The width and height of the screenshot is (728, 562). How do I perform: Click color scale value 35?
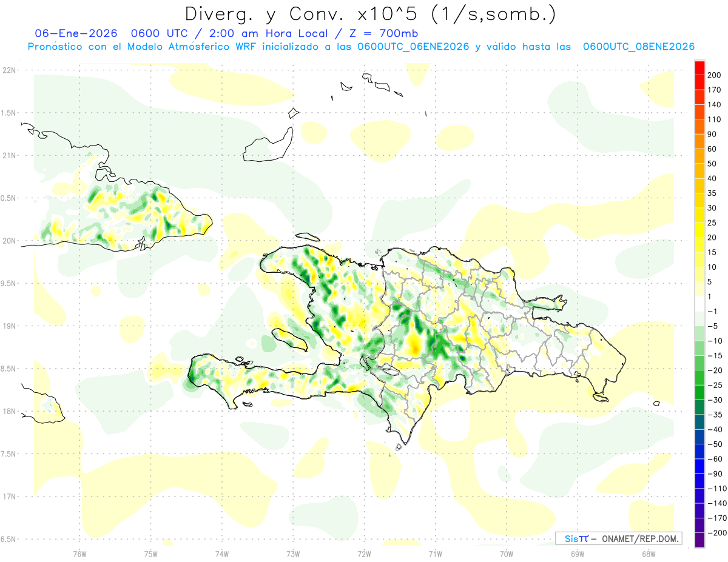712,193
